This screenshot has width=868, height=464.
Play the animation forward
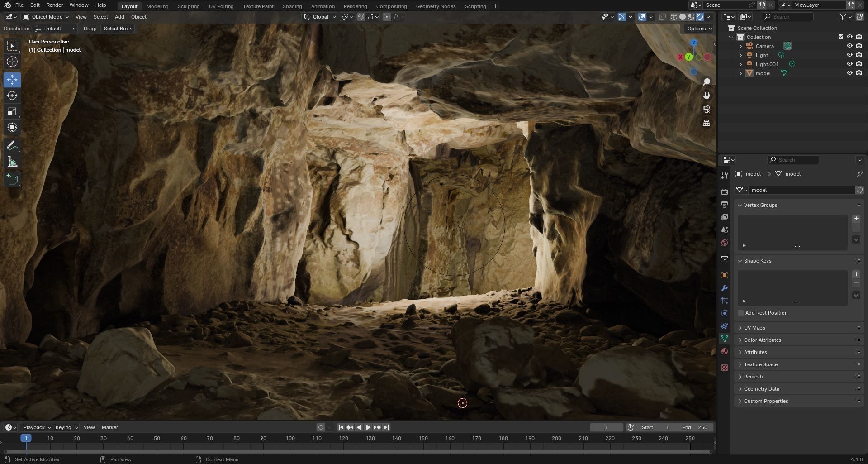368,427
